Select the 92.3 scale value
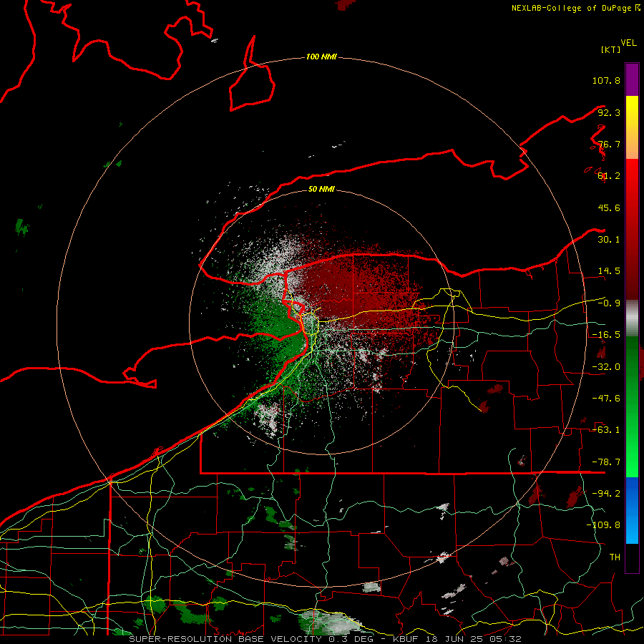The image size is (644, 644). pos(609,112)
